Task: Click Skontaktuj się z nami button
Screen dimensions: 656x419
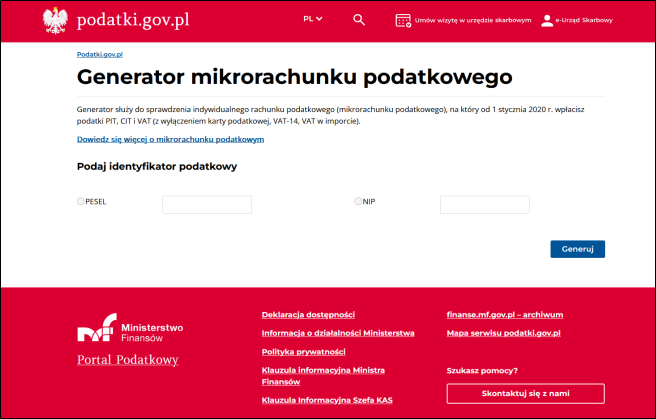Action: coord(525,393)
